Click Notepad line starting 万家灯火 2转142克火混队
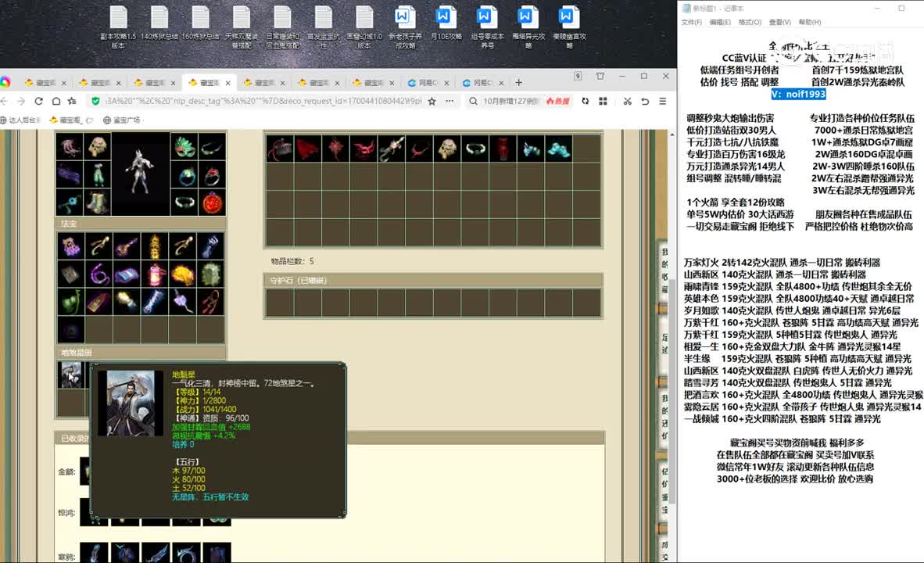 pos(782,262)
